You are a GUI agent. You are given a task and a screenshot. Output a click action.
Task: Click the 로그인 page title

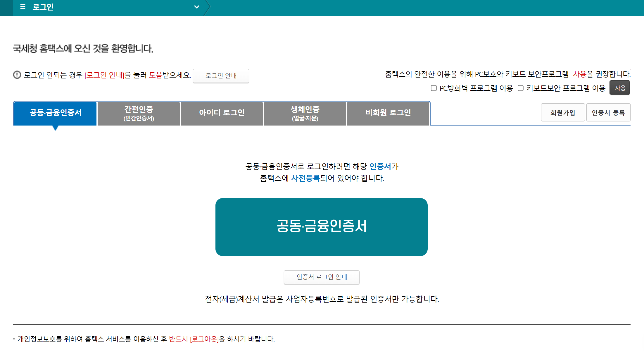(43, 7)
